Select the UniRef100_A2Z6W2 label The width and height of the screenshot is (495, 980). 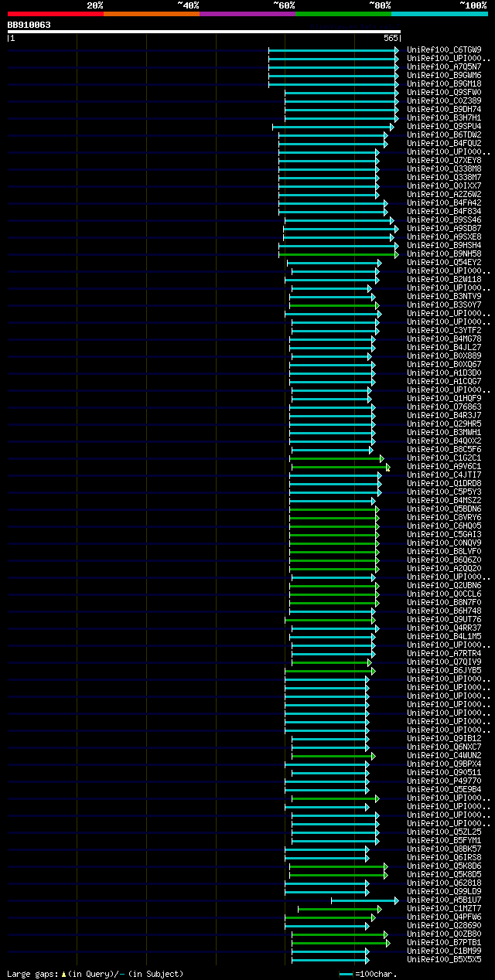pos(444,194)
